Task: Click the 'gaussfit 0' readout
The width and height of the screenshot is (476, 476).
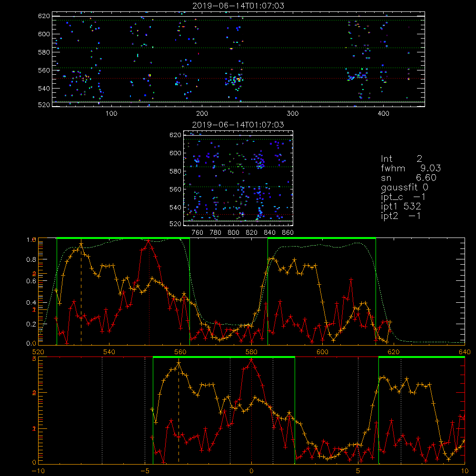Action: click(x=404, y=187)
